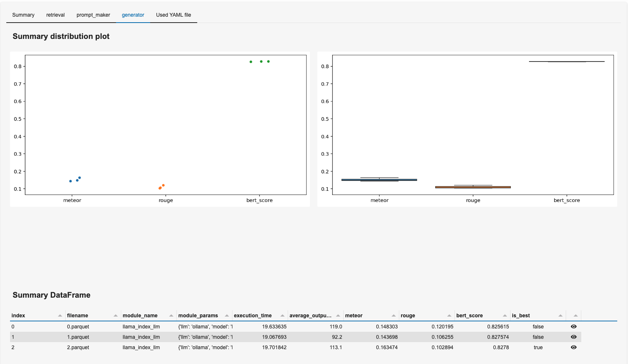628x364 pixels.
Task: Sort by average_output column arrow
Action: 338,315
